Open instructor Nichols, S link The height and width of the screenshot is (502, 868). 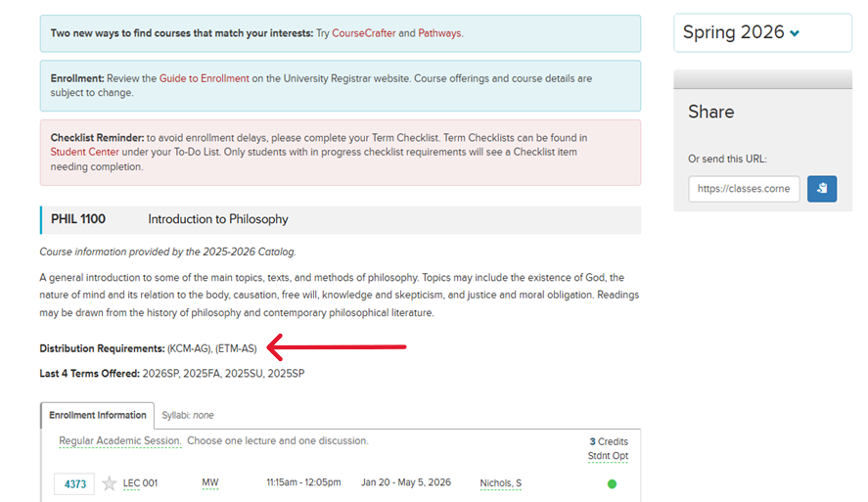pyautogui.click(x=500, y=483)
